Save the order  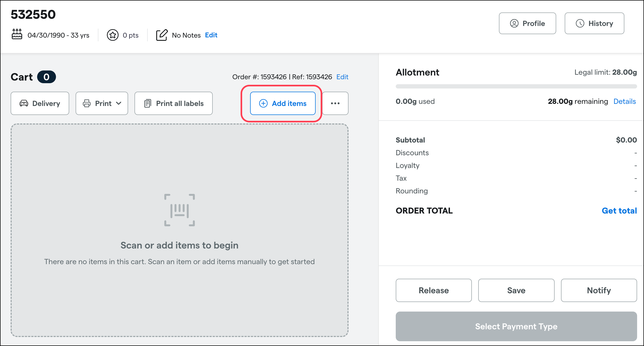pos(516,290)
